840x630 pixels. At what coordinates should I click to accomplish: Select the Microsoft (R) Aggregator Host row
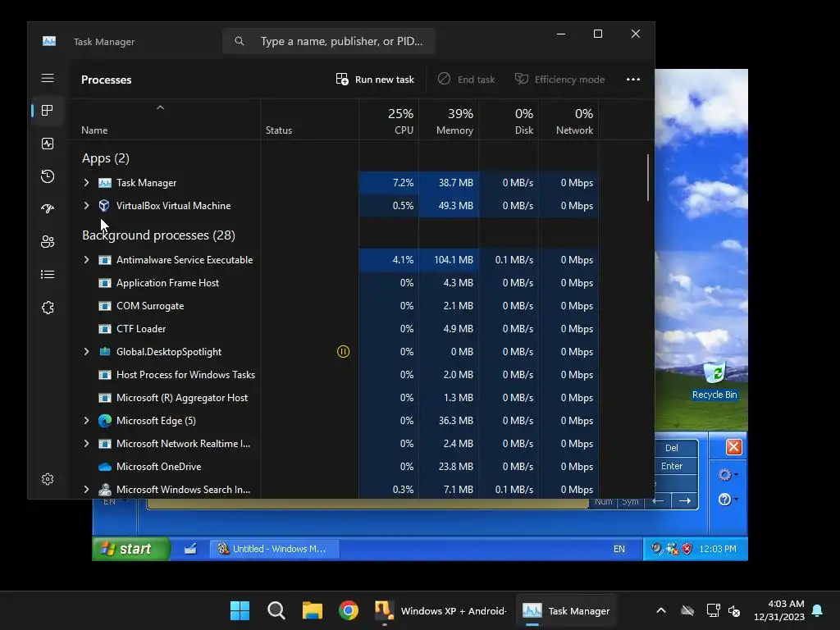335,398
